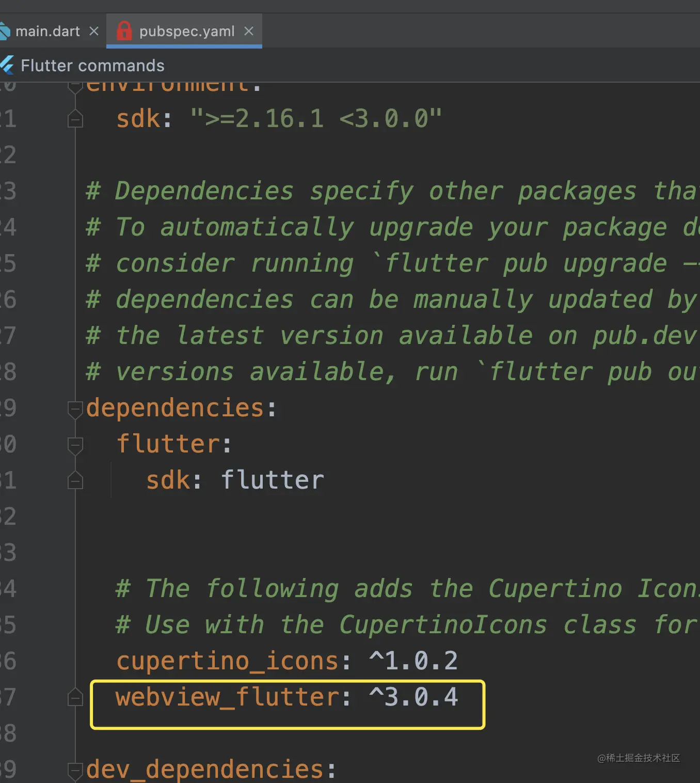Click fold end marker beside sdk version line
The width and height of the screenshot is (700, 783).
[x=75, y=119]
